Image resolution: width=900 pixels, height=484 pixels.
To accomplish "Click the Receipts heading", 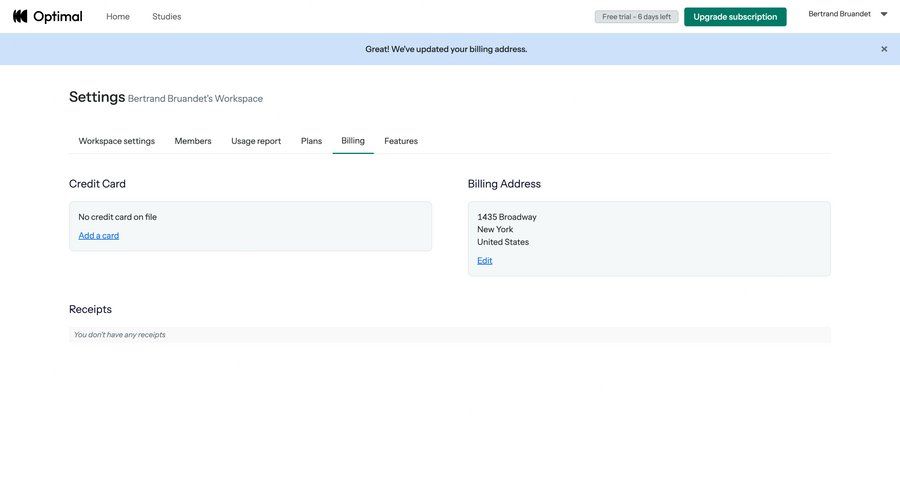I will coord(90,309).
